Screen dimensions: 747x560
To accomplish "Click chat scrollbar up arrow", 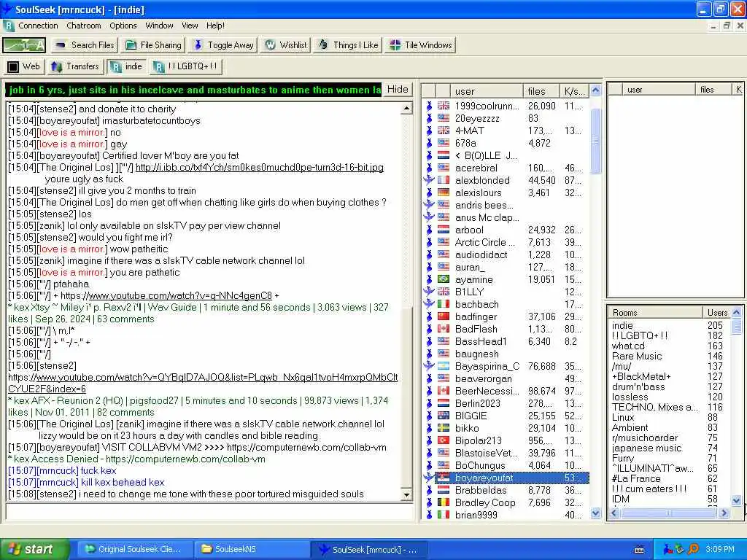I will coord(406,109).
